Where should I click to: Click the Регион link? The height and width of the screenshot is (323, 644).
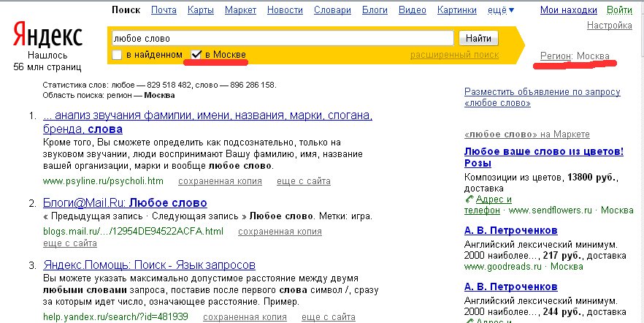click(x=556, y=56)
